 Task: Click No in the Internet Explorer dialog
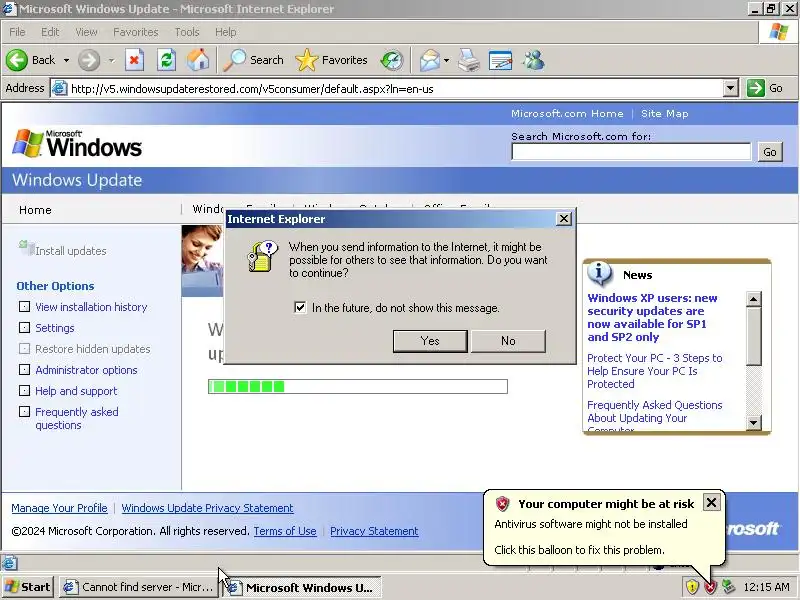508,341
